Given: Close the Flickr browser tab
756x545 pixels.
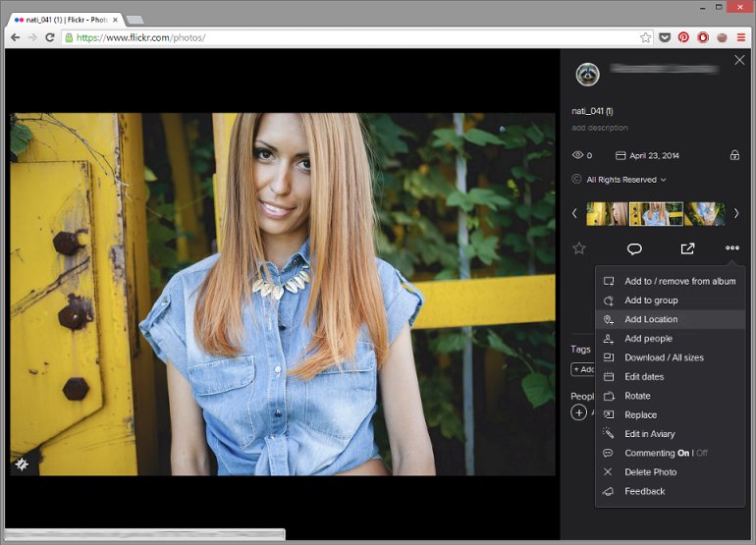Looking at the screenshot, I should 115,20.
